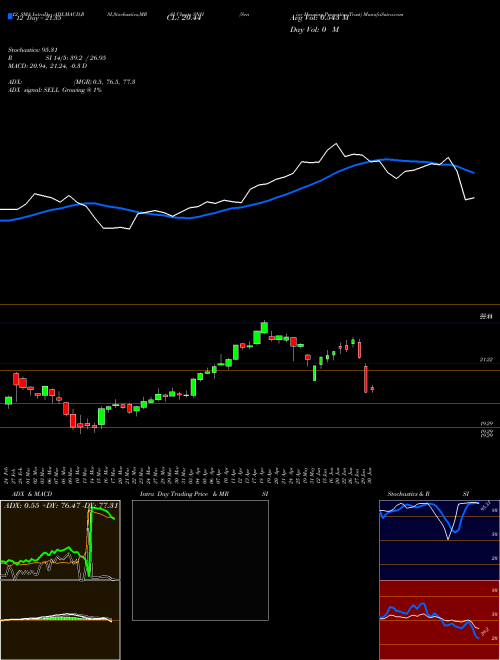This screenshot has width=500, height=660.
Task: Click the 'Stochastics & R SI' panel title
Action: (428, 494)
